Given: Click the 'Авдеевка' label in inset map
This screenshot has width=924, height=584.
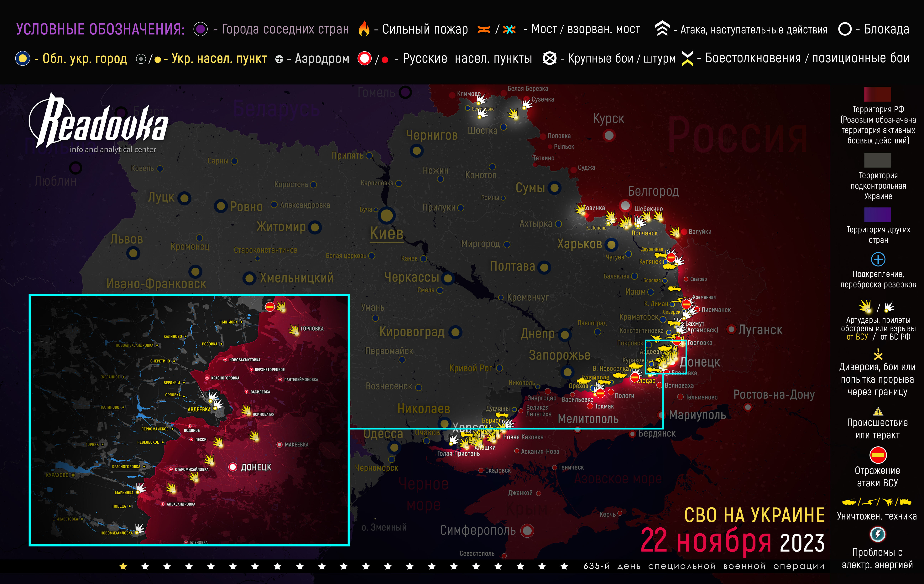Looking at the screenshot, I should pos(199,409).
